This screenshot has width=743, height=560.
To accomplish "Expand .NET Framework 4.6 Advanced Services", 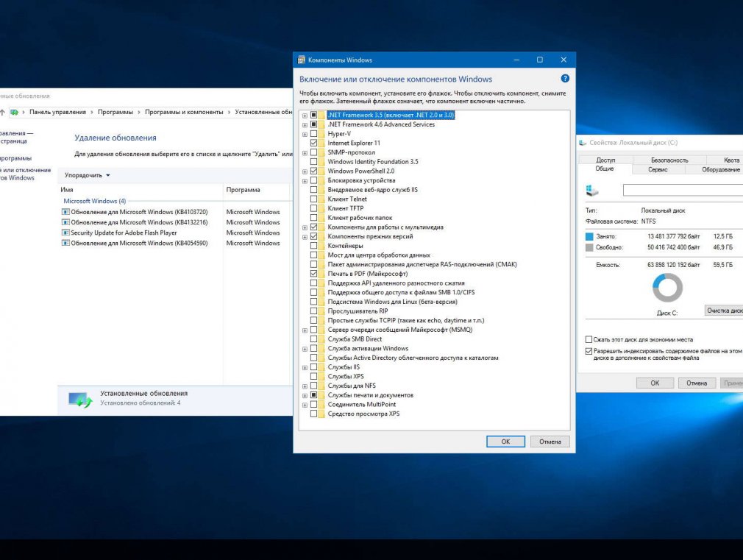I will (x=305, y=125).
